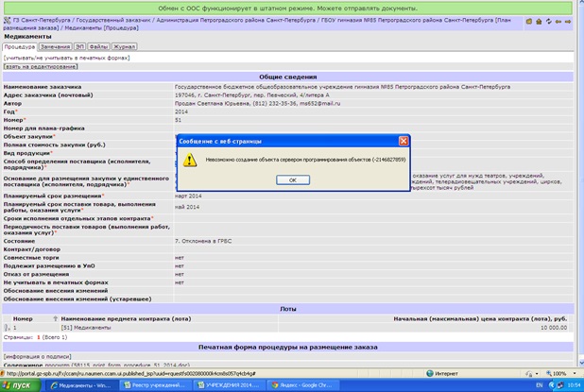Open the Файлы tab
This screenshot has height=392, width=584.
coord(98,47)
